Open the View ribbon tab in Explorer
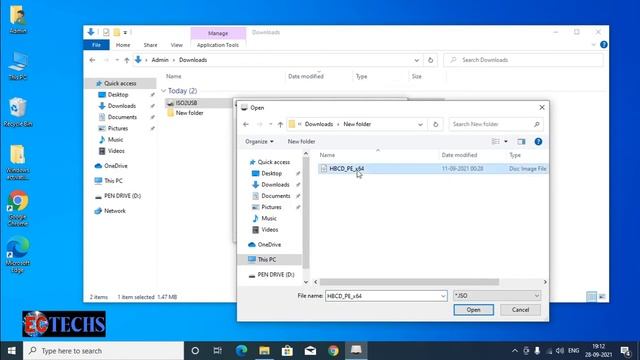 pos(176,45)
